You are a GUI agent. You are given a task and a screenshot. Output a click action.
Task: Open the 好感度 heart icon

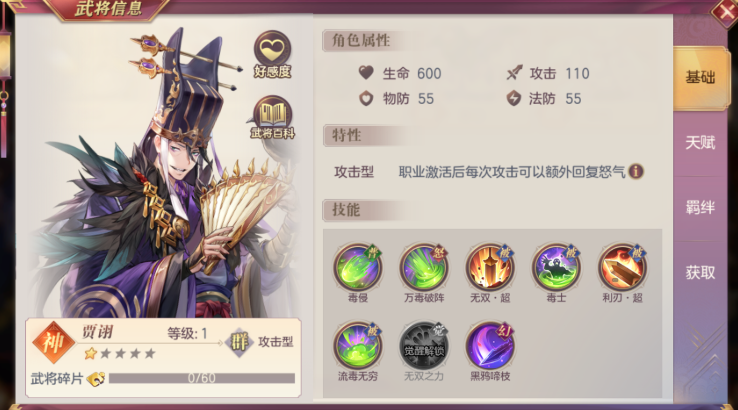pos(273,53)
